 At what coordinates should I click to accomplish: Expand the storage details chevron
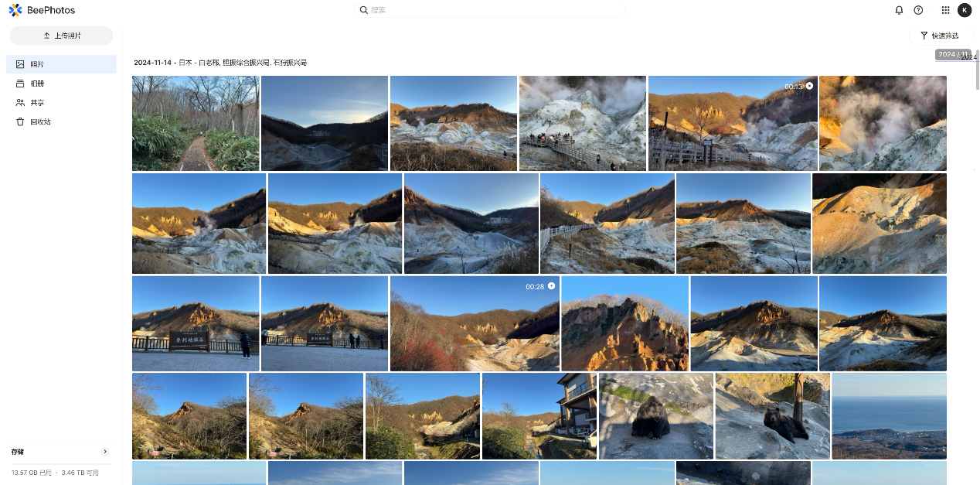coord(105,452)
